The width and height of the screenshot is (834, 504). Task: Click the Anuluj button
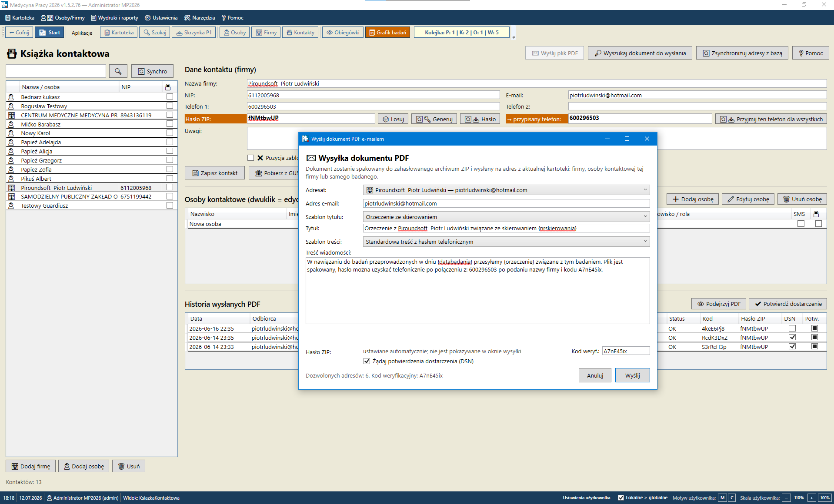[x=595, y=375]
